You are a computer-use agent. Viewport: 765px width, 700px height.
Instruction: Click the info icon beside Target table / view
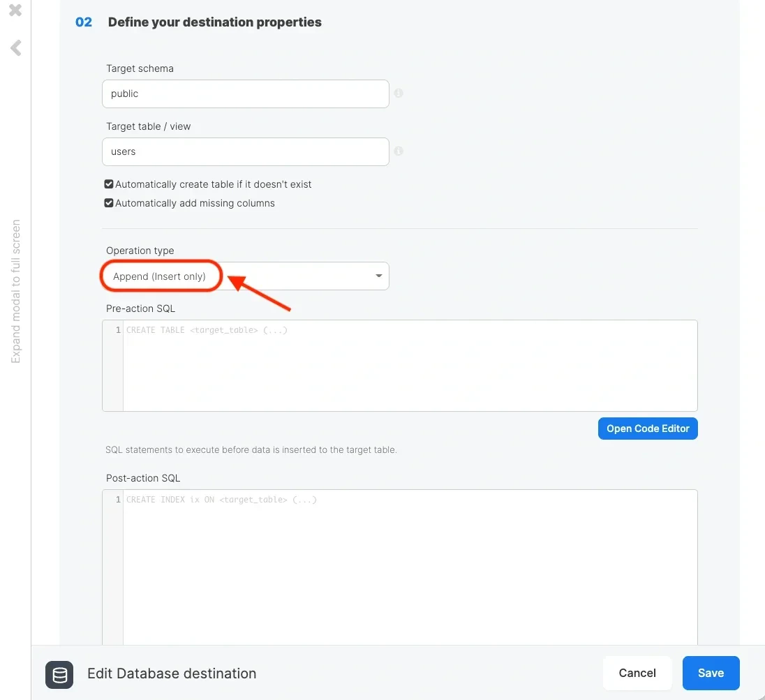pyautogui.click(x=398, y=151)
